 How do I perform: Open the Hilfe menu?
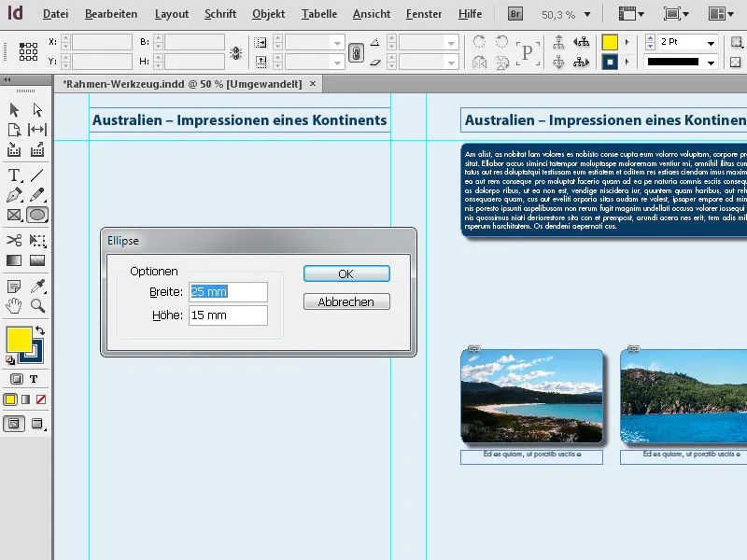click(x=470, y=14)
